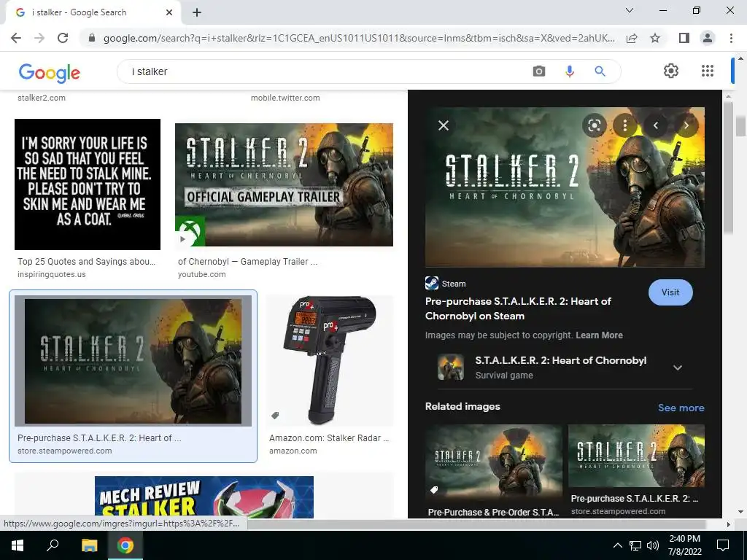Open 'Pre-purchase S.T.A.L.K.E.R. 2' title link
The height and width of the screenshot is (560, 747).
click(x=518, y=308)
